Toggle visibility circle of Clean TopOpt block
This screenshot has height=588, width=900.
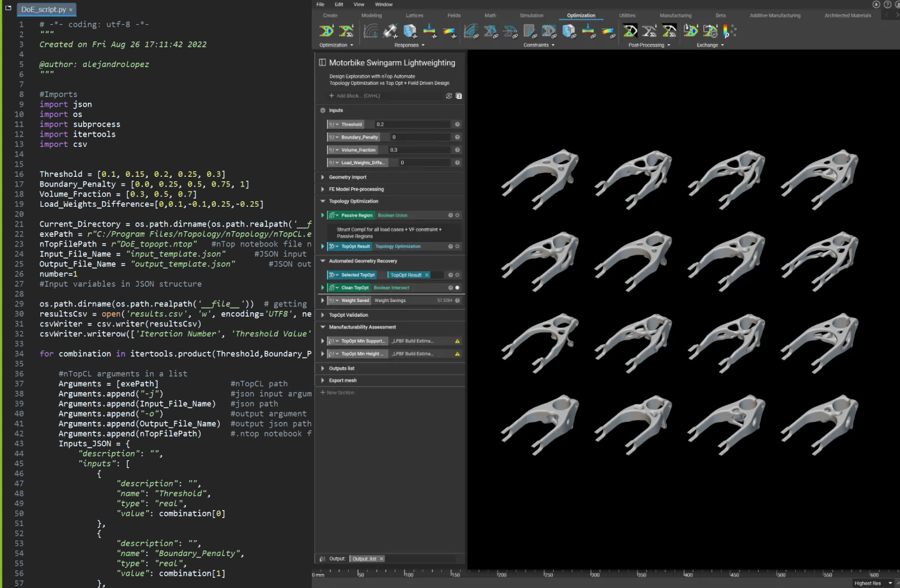click(457, 288)
